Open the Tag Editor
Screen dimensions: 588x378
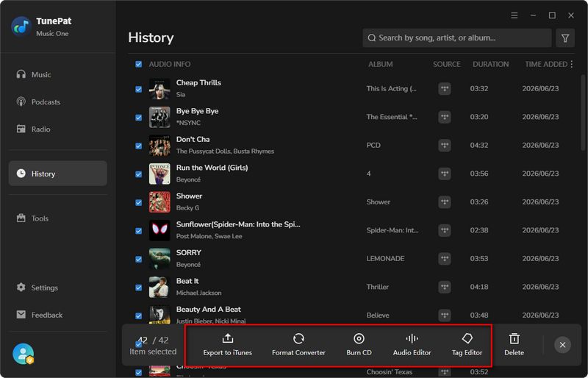point(467,345)
